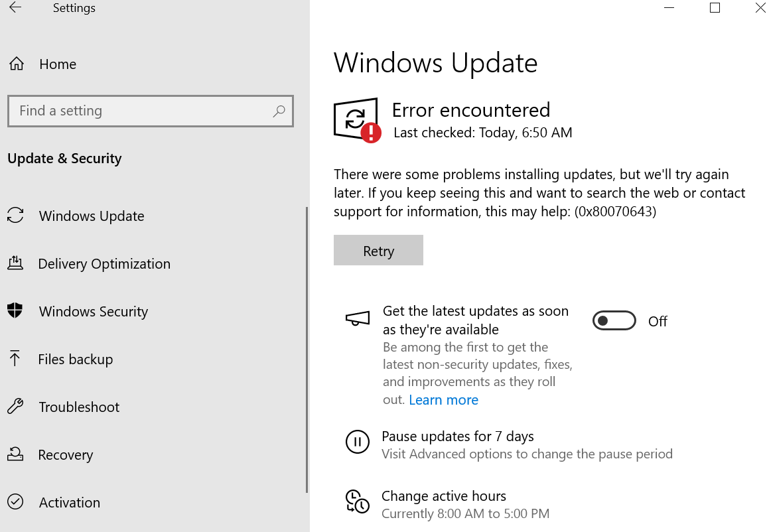Click 'Currently 8:00 AM to 5:00 PM' text
This screenshot has width=767, height=532.
[465, 513]
